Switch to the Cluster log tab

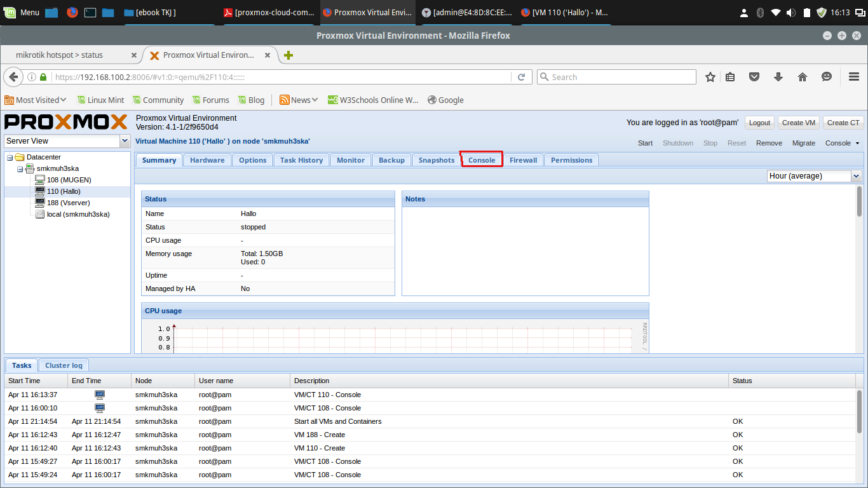pyautogui.click(x=64, y=365)
